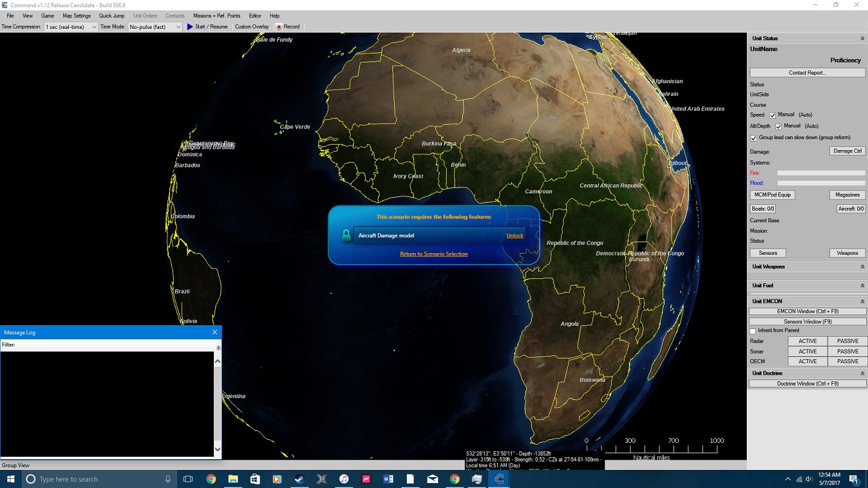Collapse the Unit Status panel
This screenshot has height=488, width=868.
pyautogui.click(x=862, y=39)
